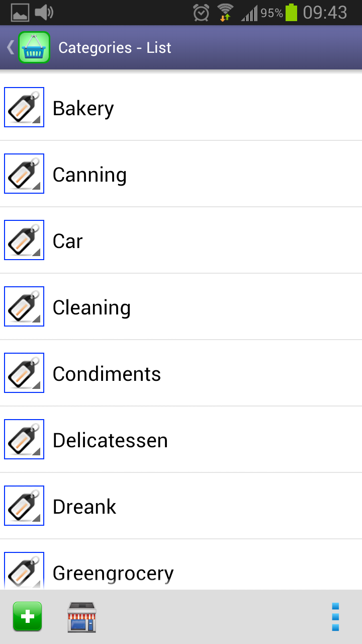362x644 pixels.
Task: Tap the tag icon beside Dreank
Action: (x=24, y=506)
